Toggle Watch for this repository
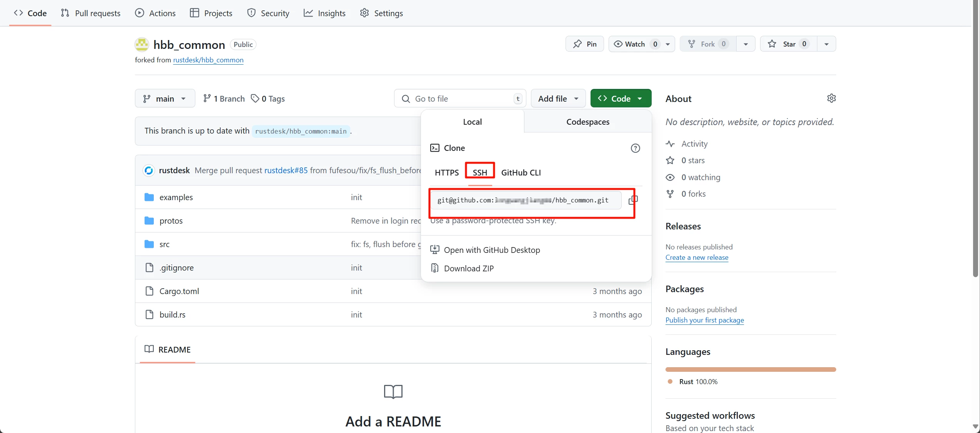Screen dimensions: 980x433 point(635,44)
